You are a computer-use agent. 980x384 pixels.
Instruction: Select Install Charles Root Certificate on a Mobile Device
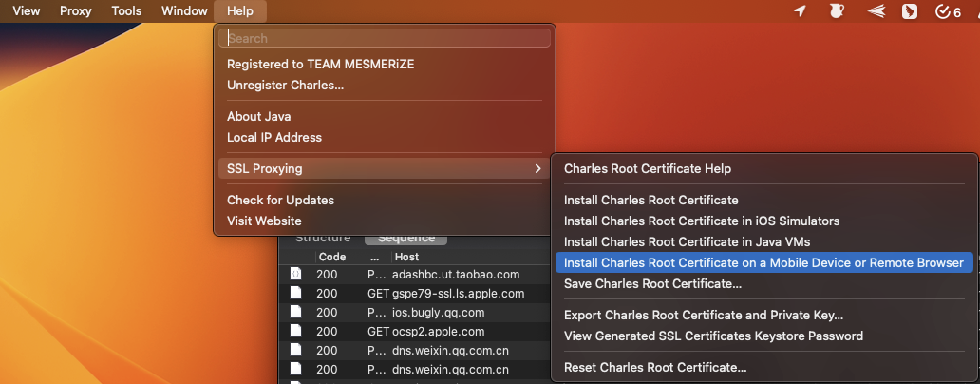763,263
